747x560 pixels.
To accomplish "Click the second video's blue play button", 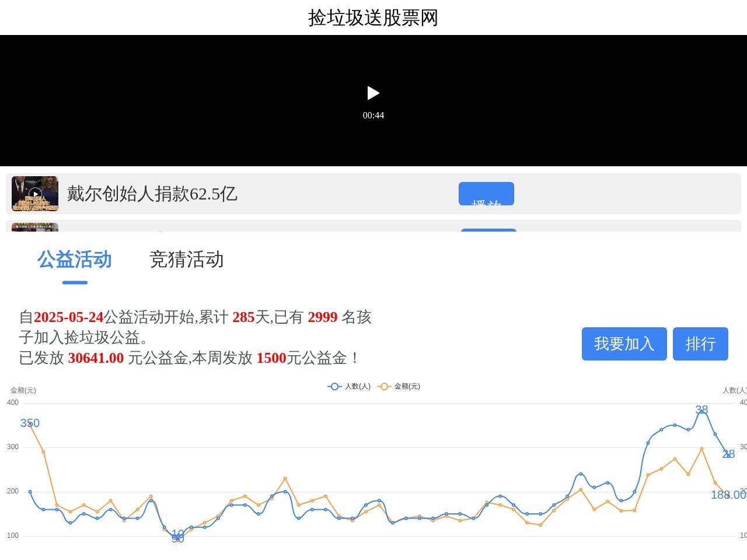I will (488, 230).
